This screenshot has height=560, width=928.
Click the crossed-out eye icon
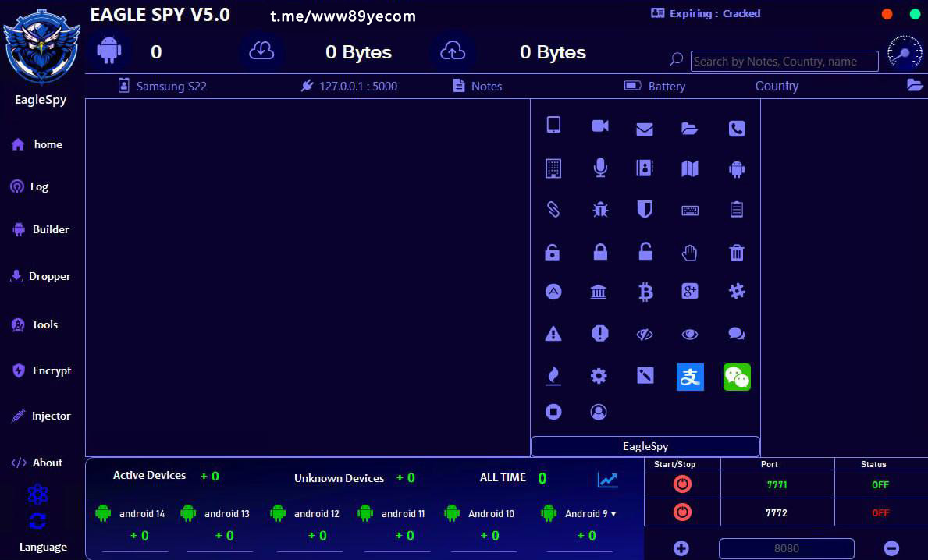645,335
